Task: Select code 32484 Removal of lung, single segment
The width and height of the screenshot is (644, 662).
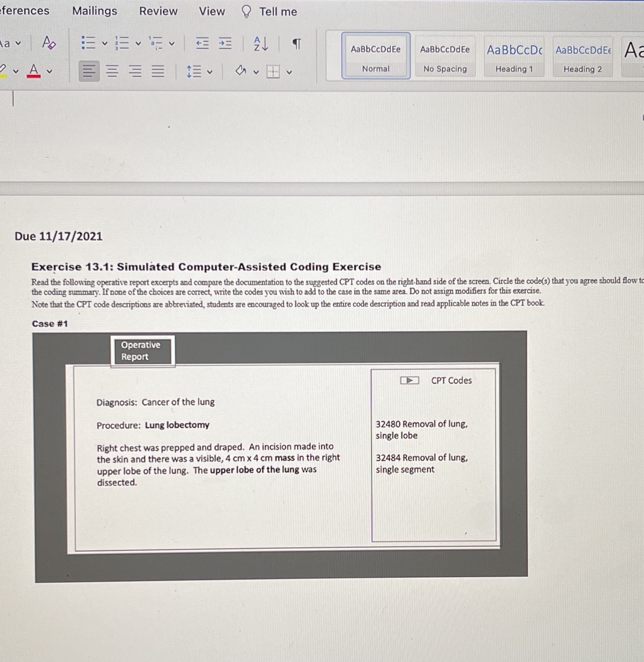Action: pyautogui.click(x=422, y=463)
